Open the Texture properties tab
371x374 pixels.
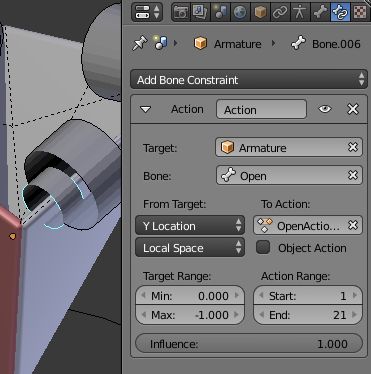coord(360,12)
